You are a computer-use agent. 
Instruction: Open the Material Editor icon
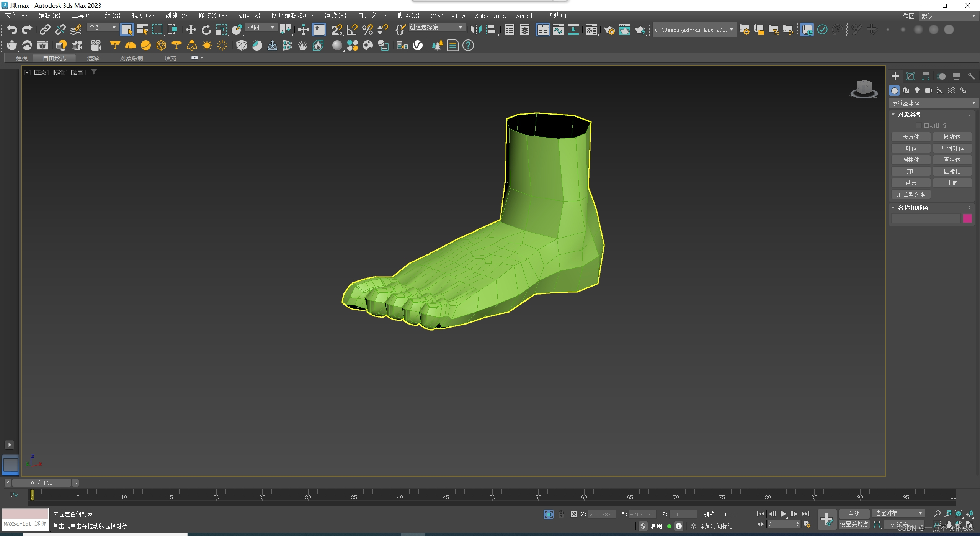point(591,30)
